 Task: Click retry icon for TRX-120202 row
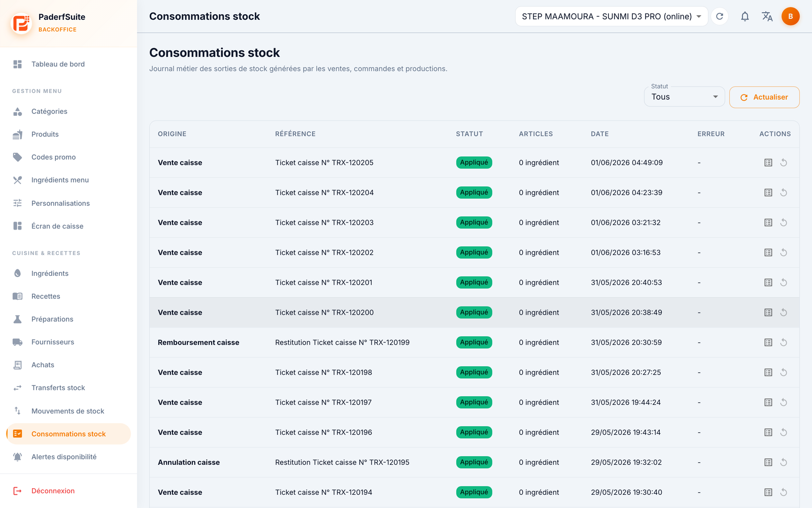pos(784,252)
